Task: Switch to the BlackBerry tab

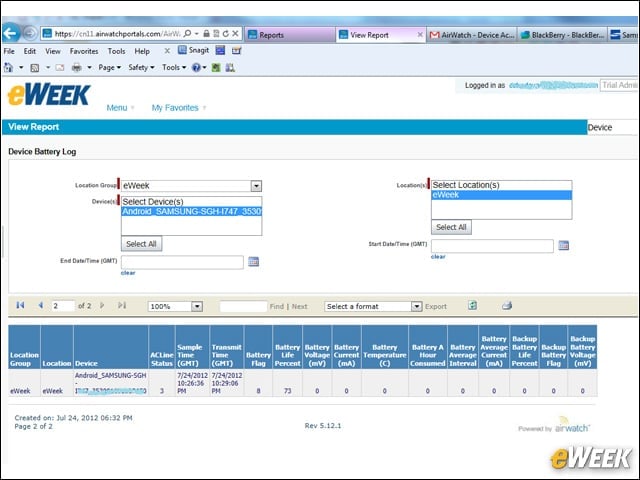Action: [562, 35]
